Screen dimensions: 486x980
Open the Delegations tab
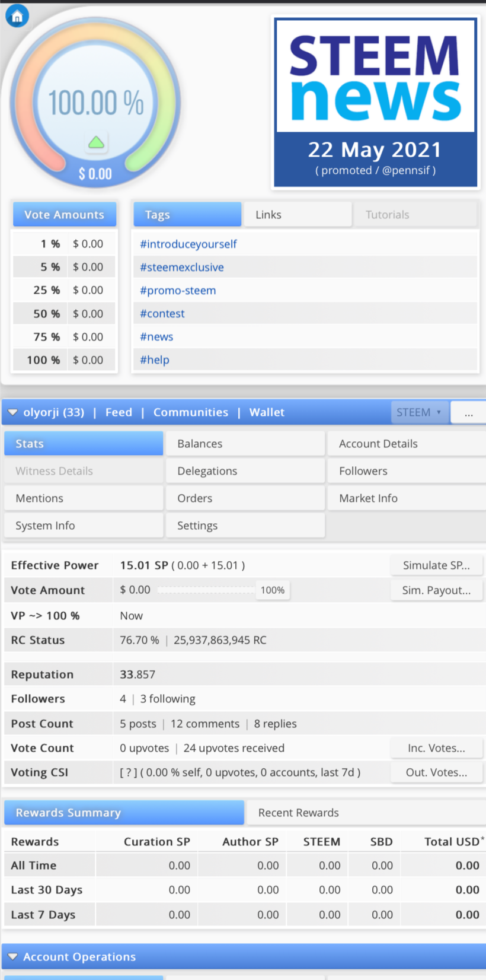pos(245,471)
